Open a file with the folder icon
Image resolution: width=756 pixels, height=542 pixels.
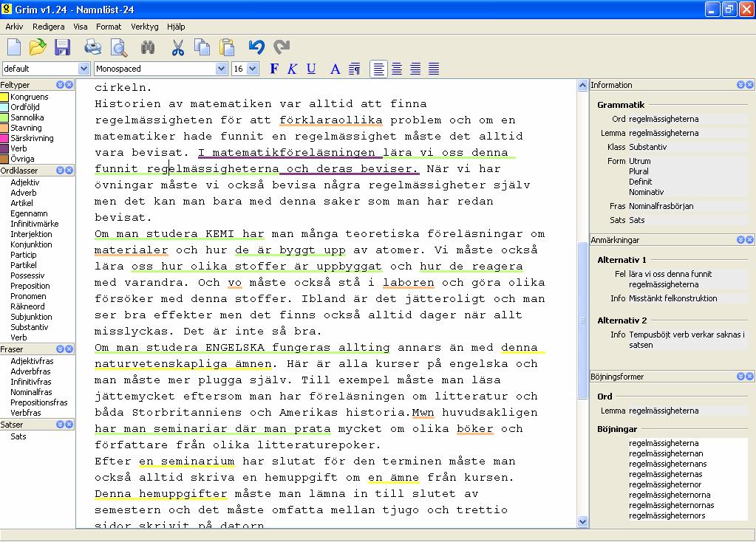click(38, 47)
